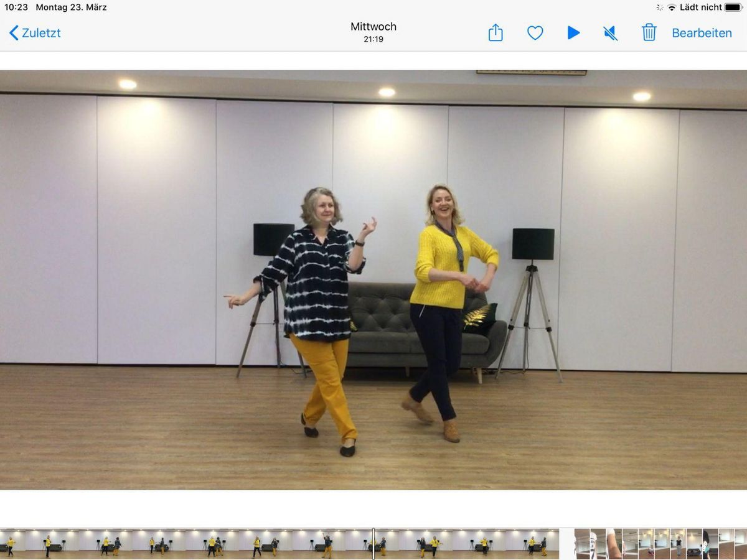This screenshot has height=560, width=747.
Task: Tap the Wi-Fi icon in the status bar
Action: click(672, 7)
